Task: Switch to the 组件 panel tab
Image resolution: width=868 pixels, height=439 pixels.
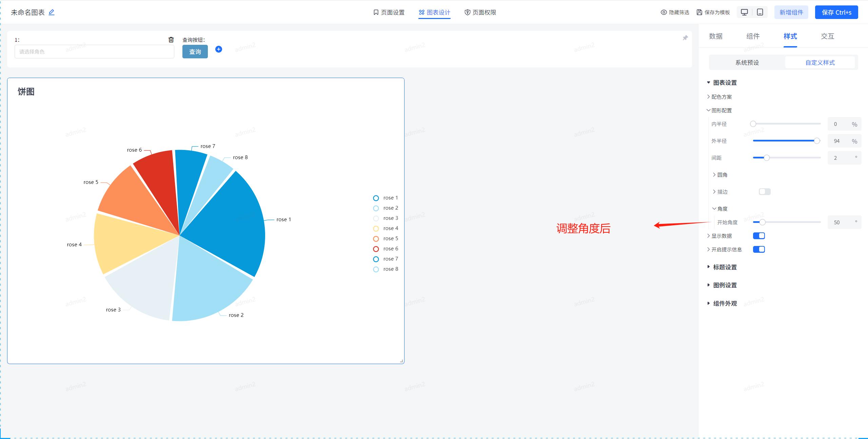Action: point(753,36)
